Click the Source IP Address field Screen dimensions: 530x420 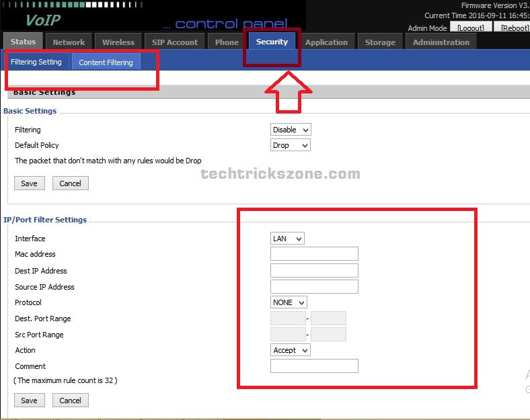point(314,287)
